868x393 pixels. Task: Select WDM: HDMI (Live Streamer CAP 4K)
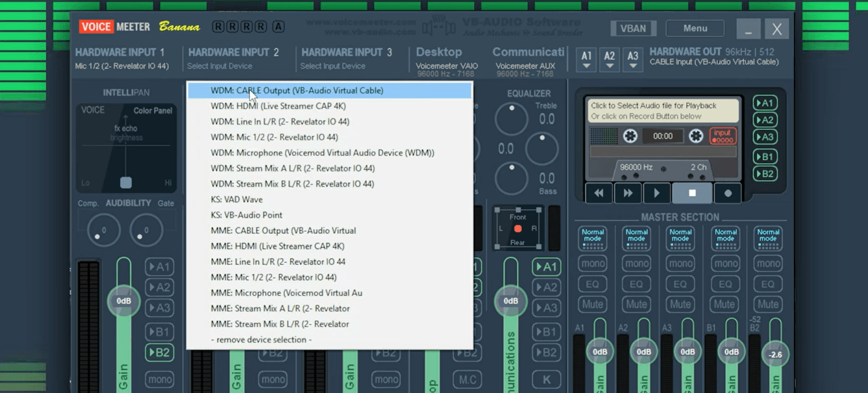[x=330, y=106]
